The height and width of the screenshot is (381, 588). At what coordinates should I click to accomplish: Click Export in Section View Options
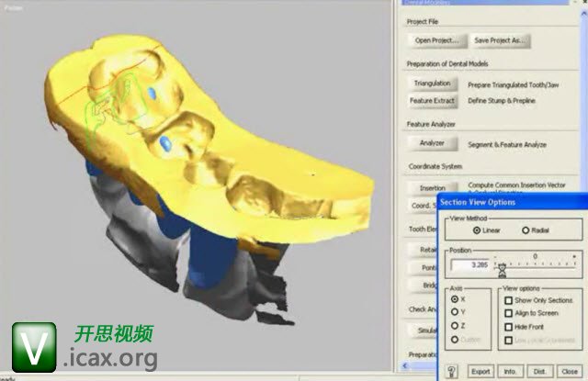[481, 371]
